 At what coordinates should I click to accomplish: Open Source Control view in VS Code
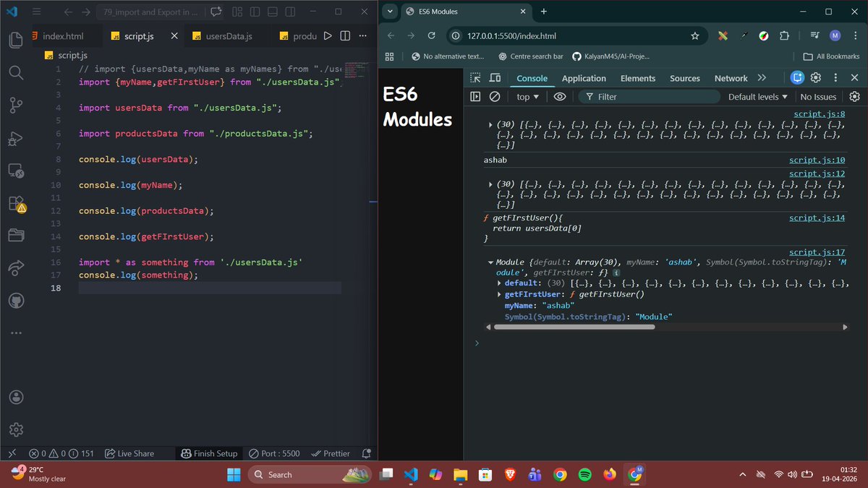coord(15,106)
